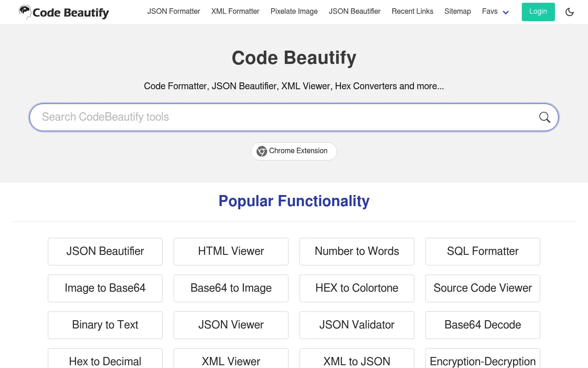Open Base64 to Image tool
Viewport: 588px width, 368px height.
231,288
